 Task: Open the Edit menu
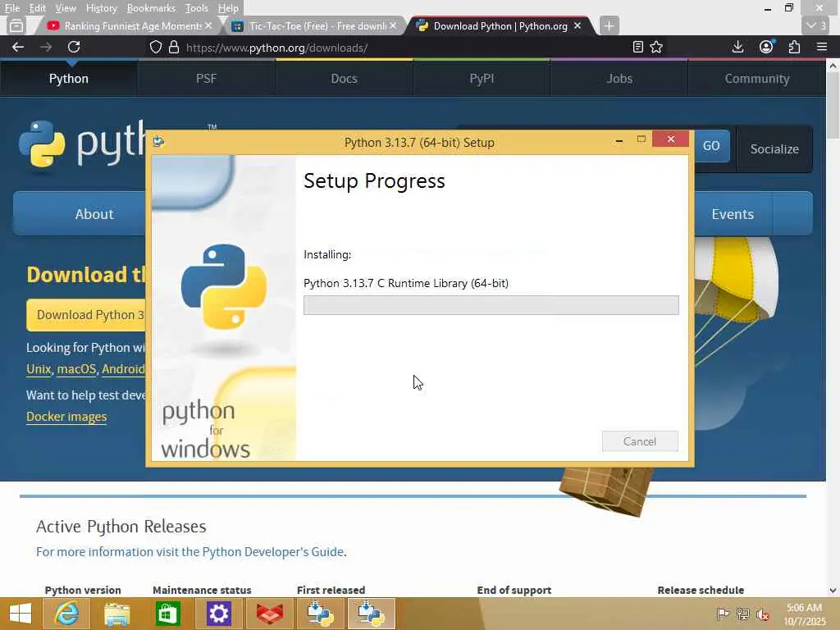coord(37,8)
